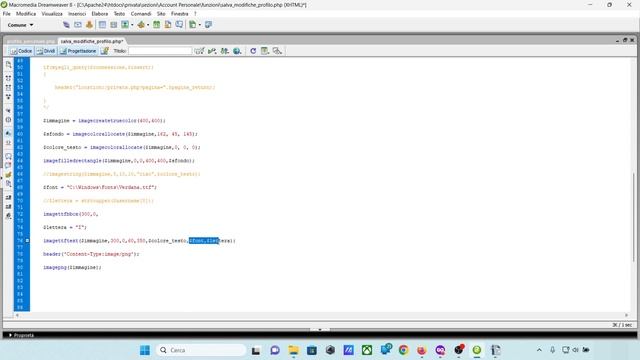Click wrap tag icon in coding toolbar
The width and height of the screenshot is (640, 360).
8,175
